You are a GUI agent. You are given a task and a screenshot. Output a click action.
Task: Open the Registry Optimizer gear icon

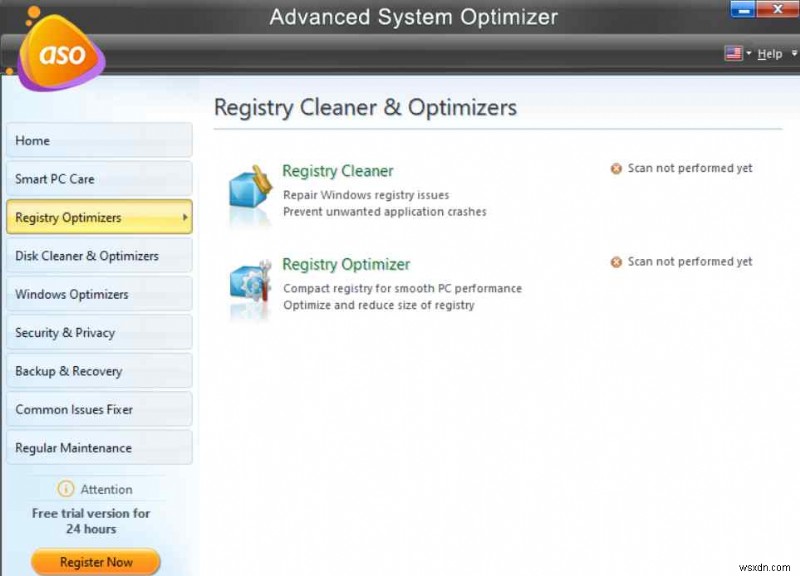coord(250,280)
